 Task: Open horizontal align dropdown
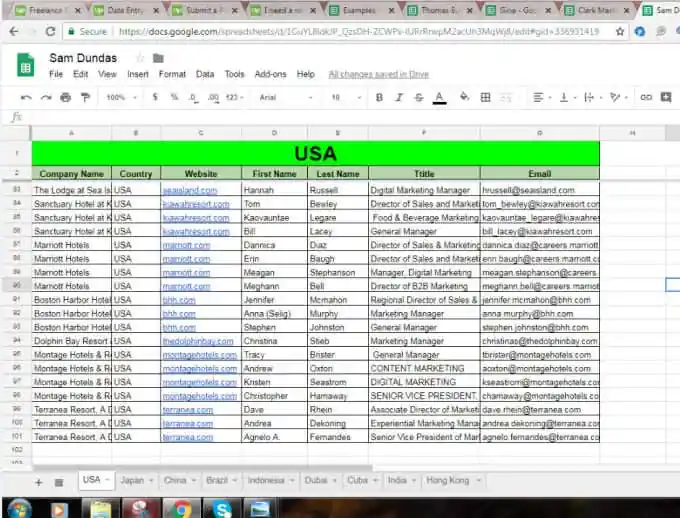click(x=542, y=97)
